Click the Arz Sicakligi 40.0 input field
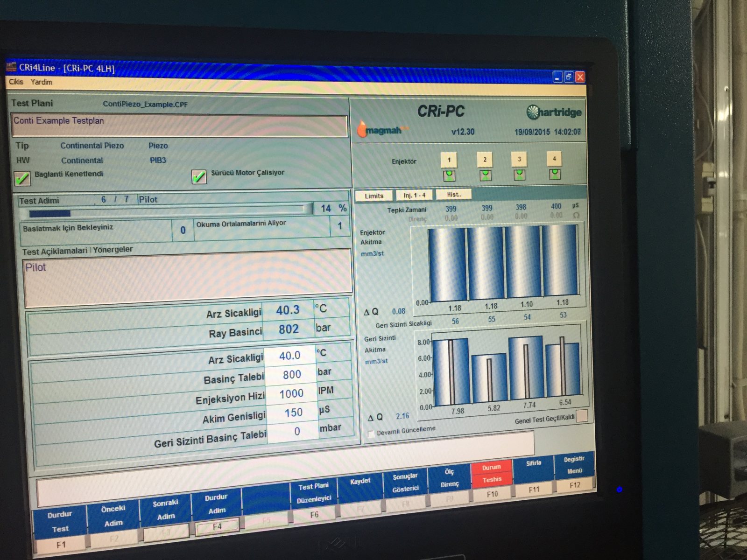Image resolution: width=747 pixels, height=560 pixels. click(289, 356)
